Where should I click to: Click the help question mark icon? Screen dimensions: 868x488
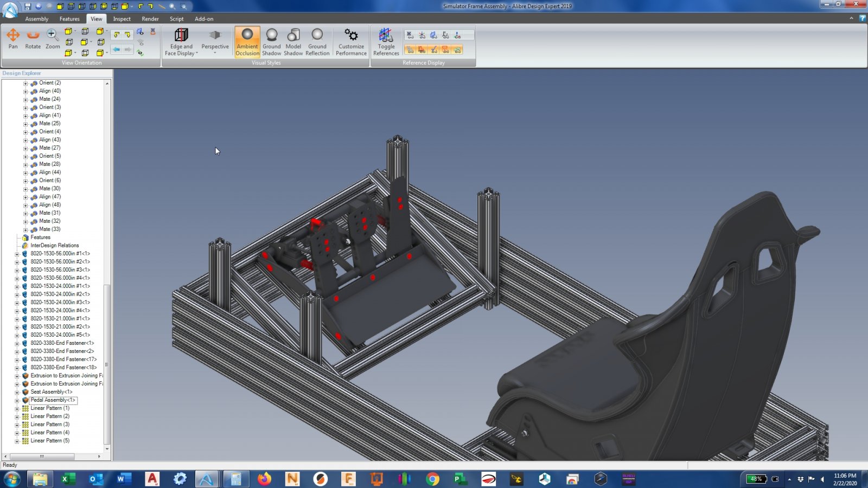(863, 18)
